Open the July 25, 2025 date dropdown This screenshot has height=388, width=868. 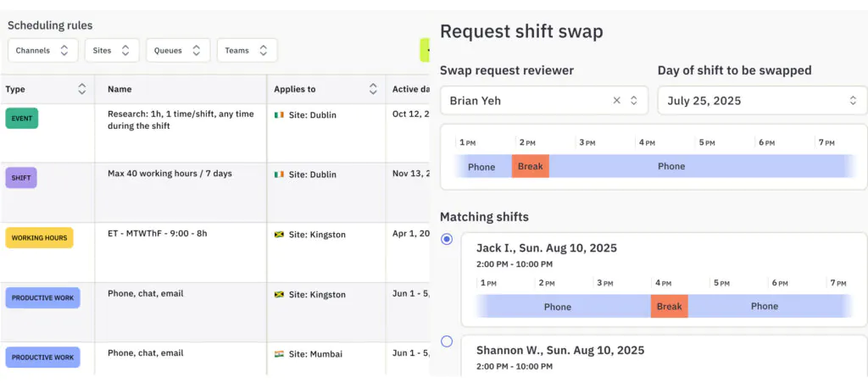point(762,100)
